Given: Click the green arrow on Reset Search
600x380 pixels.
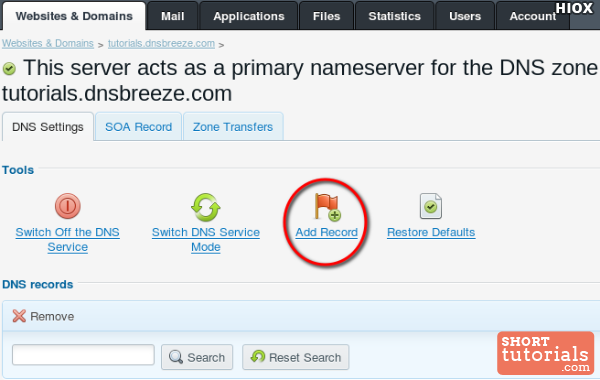Looking at the screenshot, I should pos(258,357).
